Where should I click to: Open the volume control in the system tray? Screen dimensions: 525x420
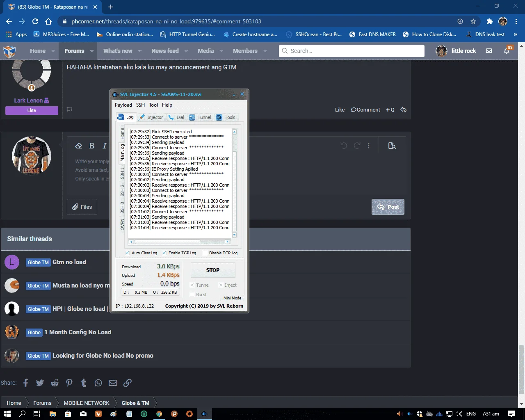[x=459, y=413]
